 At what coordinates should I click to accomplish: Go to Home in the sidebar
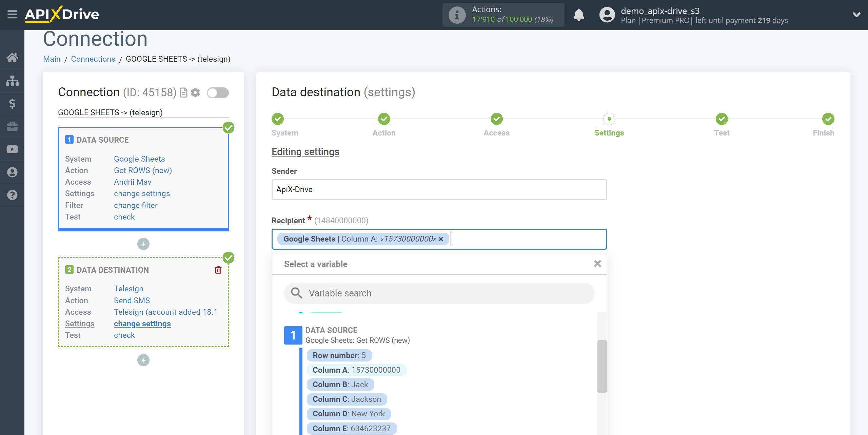12,58
